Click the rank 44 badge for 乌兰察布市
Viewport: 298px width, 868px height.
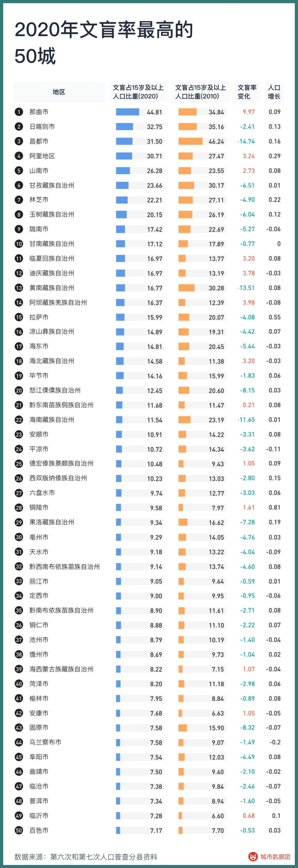(x=19, y=743)
